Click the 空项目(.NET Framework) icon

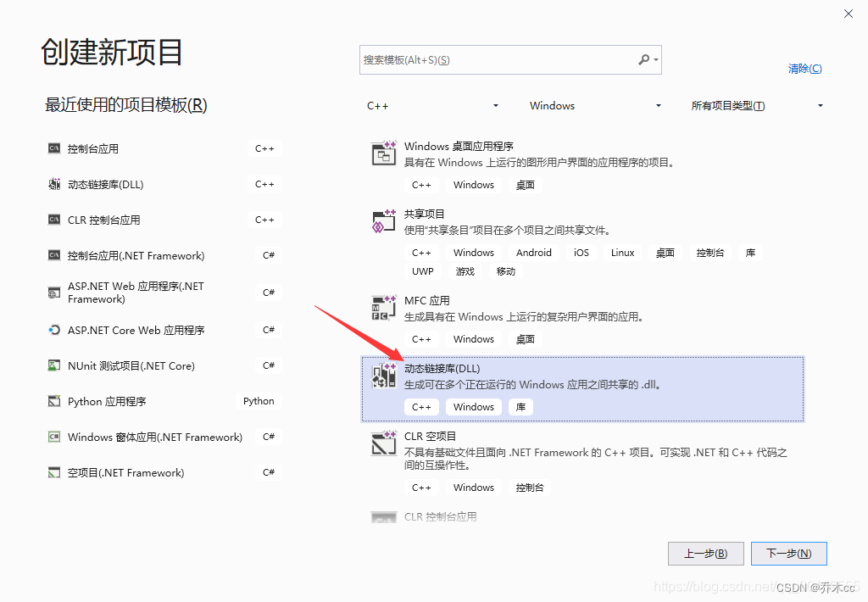(53, 472)
